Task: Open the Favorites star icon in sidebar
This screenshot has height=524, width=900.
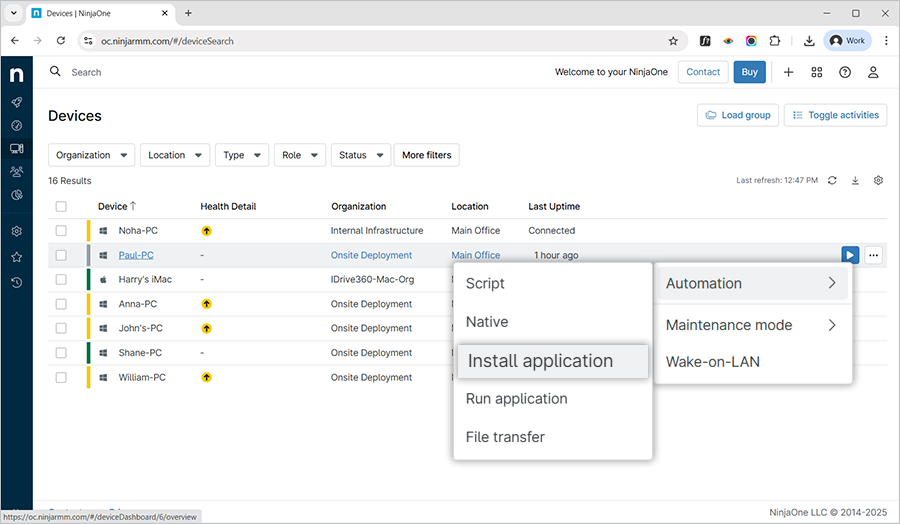Action: pyautogui.click(x=16, y=257)
